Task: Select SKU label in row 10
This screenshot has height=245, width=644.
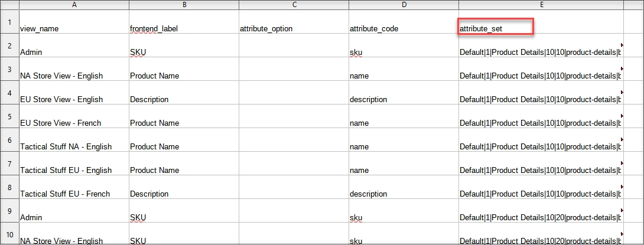Action: pos(184,234)
